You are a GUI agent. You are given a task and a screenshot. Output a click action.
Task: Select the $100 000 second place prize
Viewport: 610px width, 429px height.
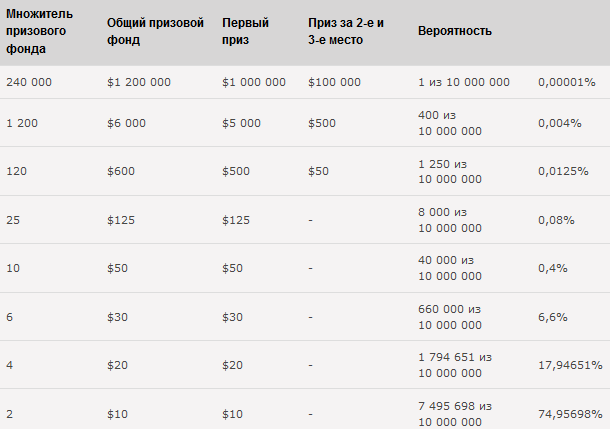(x=334, y=82)
